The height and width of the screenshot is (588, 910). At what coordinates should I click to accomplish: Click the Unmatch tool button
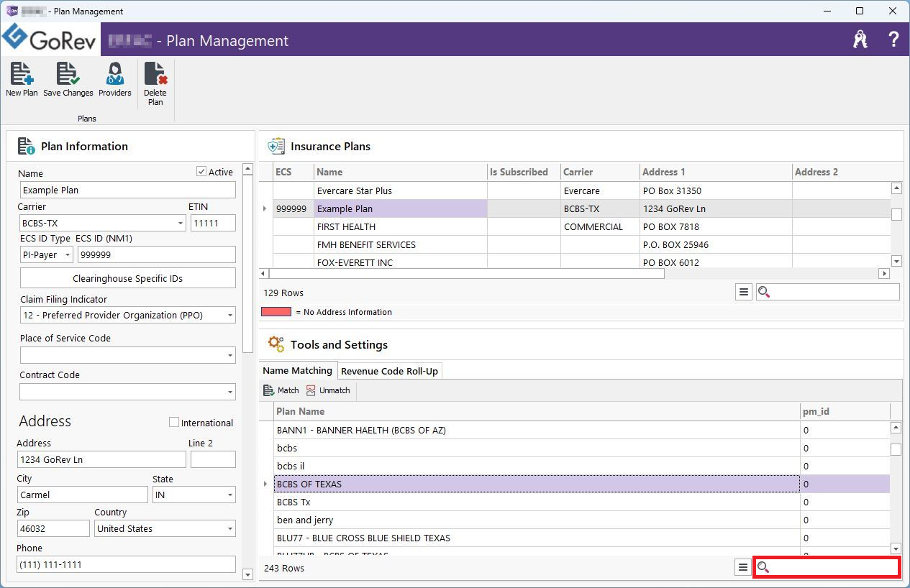tap(328, 390)
